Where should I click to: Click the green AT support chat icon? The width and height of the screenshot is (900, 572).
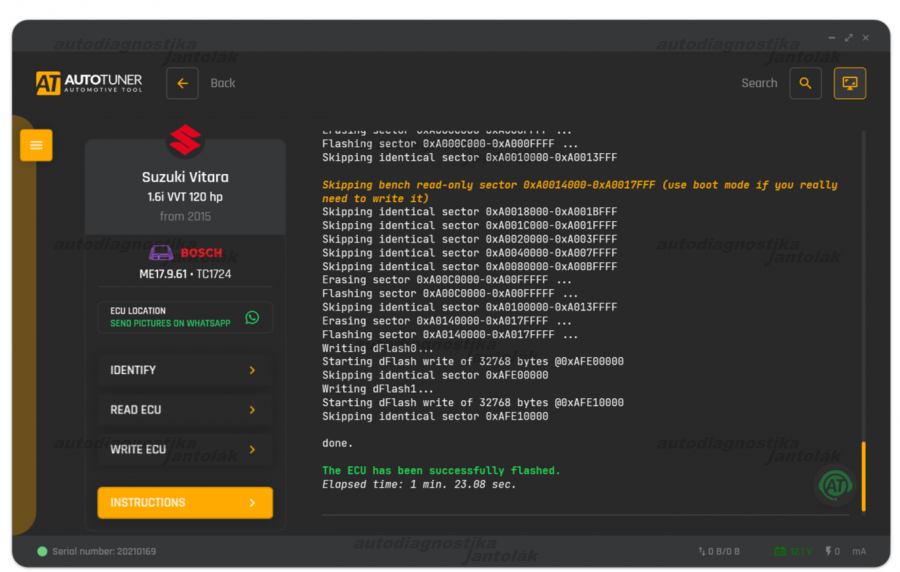point(835,486)
